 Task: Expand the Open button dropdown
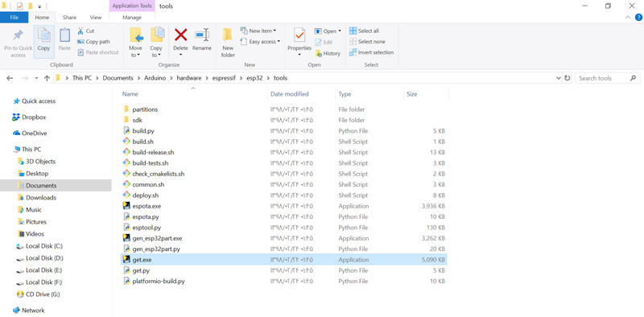340,31
